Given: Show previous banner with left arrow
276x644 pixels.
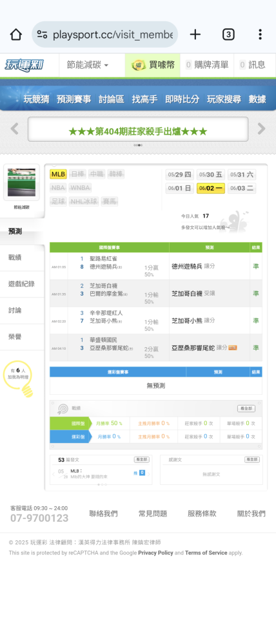Looking at the screenshot, I should point(14,129).
